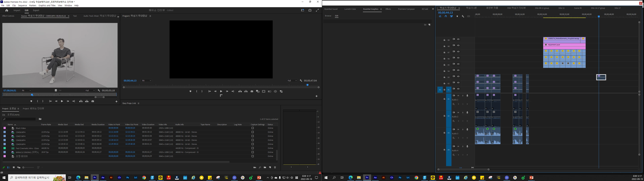The image size is (644, 181).
Task: Hide track V9 with the eye icon
Action: click(x=458, y=39)
